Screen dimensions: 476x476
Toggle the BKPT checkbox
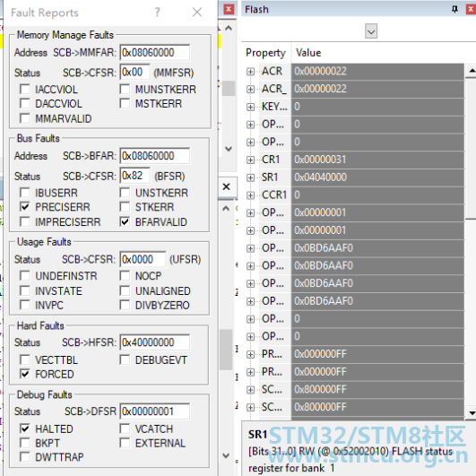point(25,443)
